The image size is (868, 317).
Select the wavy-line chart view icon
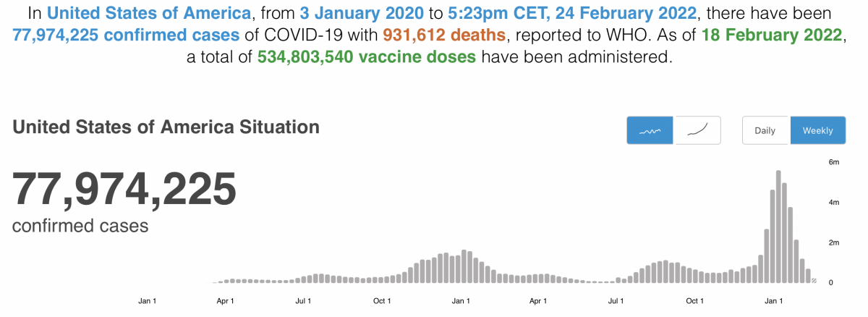[x=651, y=131]
